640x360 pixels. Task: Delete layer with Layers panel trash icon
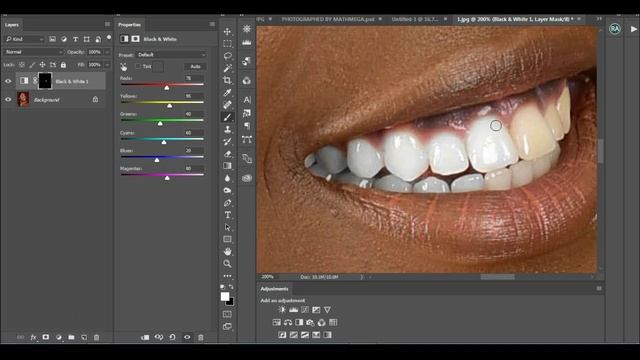pyautogui.click(x=96, y=338)
